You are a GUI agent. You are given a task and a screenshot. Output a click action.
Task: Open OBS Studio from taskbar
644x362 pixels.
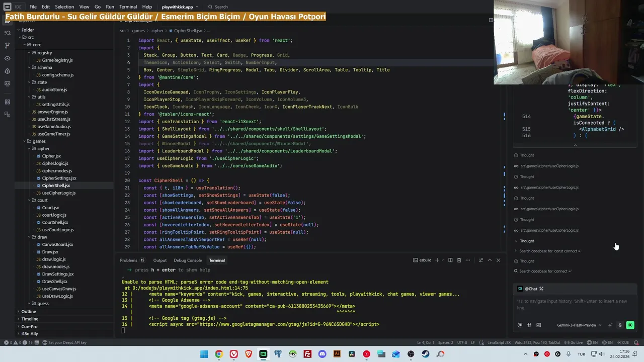pos(411,354)
